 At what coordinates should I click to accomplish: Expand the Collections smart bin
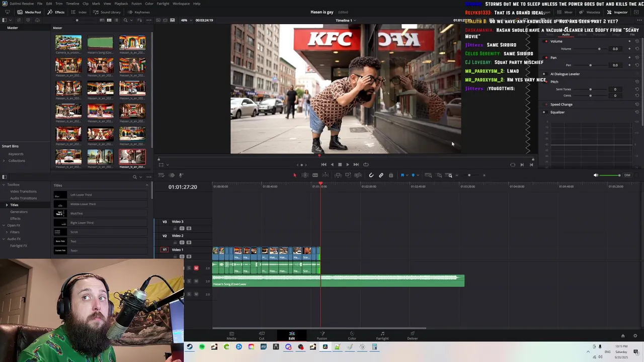[x=4, y=161]
